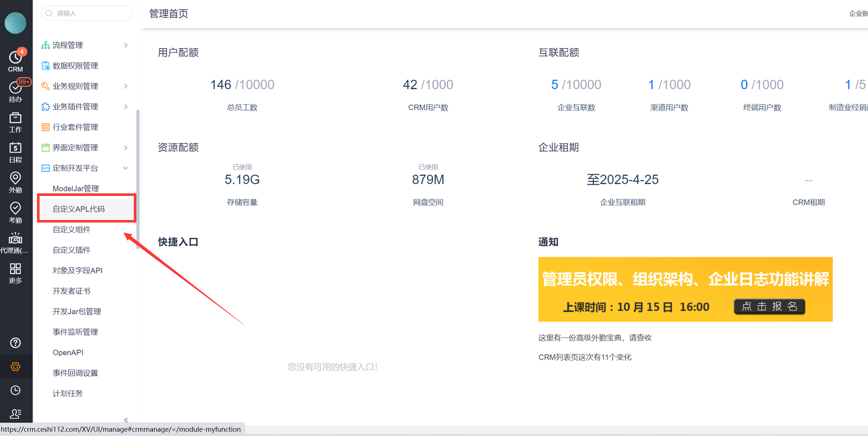Open the 外勤 location icon
Image resolution: width=868 pixels, height=436 pixels.
point(15,182)
